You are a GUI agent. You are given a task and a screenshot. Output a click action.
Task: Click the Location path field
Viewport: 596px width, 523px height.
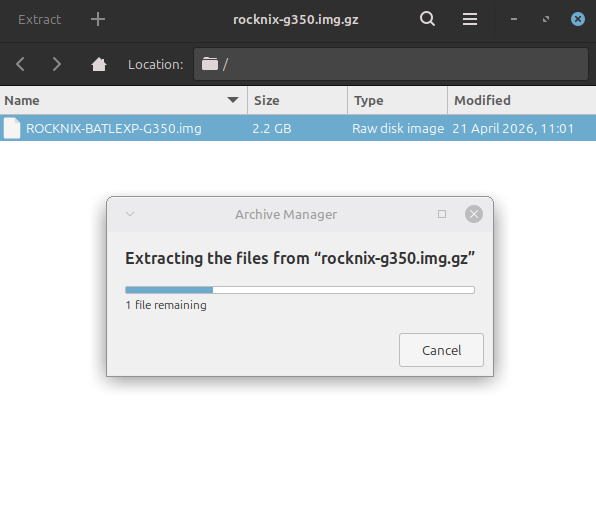[391, 64]
